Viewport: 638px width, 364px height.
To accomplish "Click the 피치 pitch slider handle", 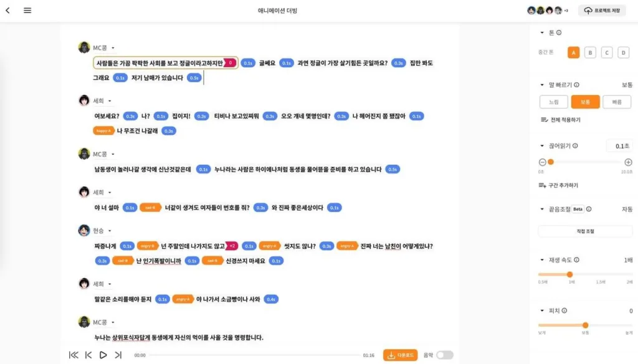I will pos(585,325).
